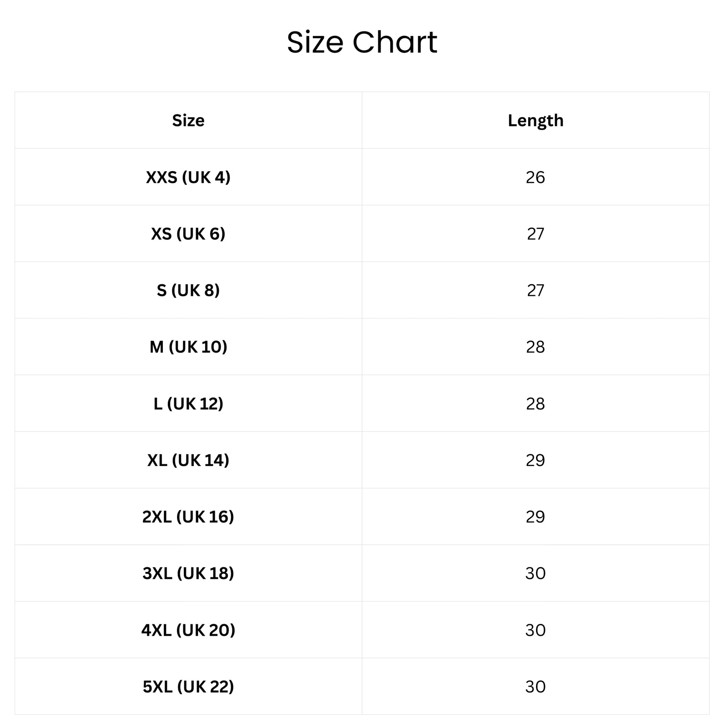Screen dimensions: 728x728
Task: Click the length value 27 for XS
Action: (535, 234)
